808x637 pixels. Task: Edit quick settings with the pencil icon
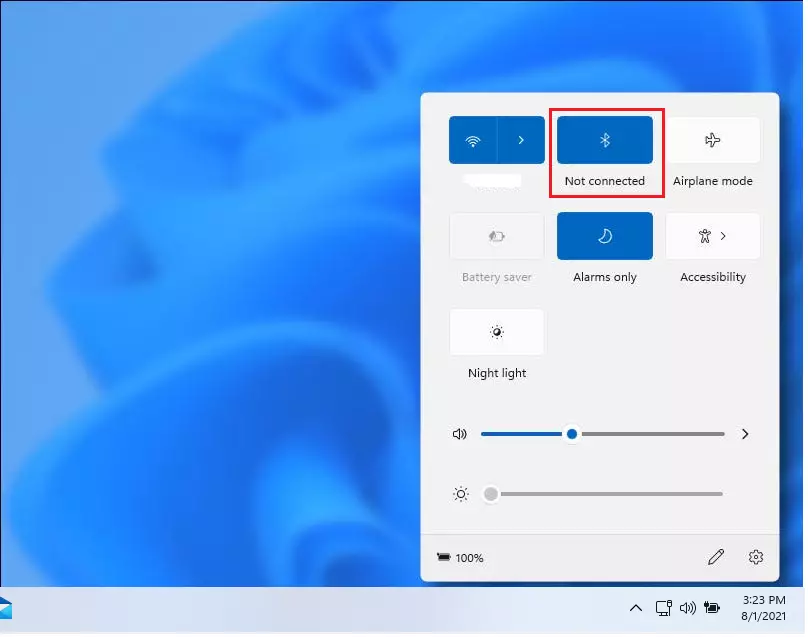coord(716,557)
